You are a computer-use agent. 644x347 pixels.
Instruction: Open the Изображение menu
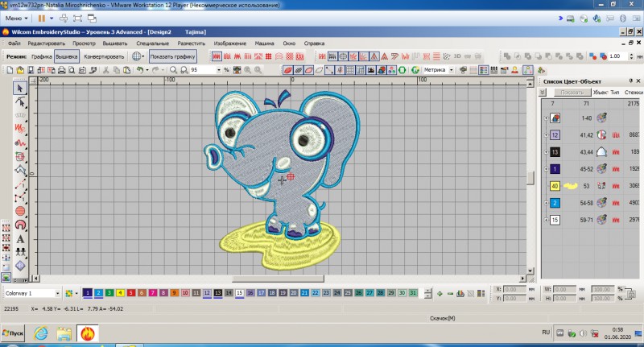tap(230, 43)
